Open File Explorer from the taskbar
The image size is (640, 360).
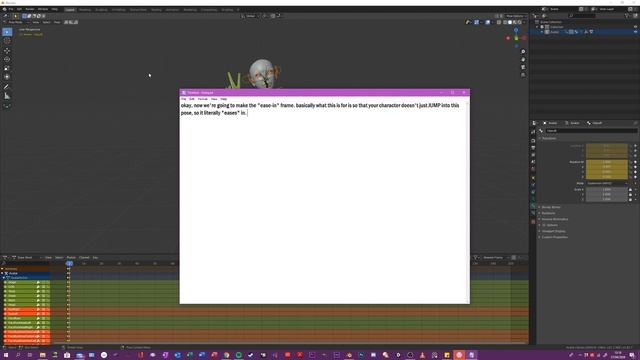[42, 355]
